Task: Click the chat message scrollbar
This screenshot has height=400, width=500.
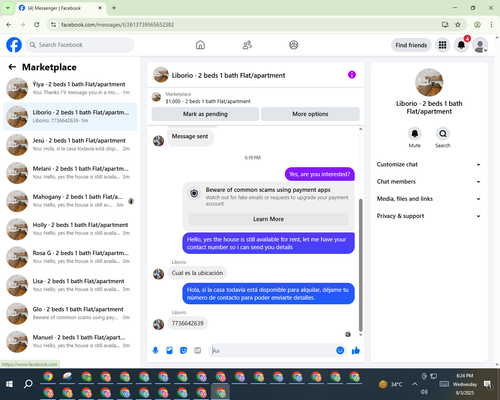Action: [360, 265]
